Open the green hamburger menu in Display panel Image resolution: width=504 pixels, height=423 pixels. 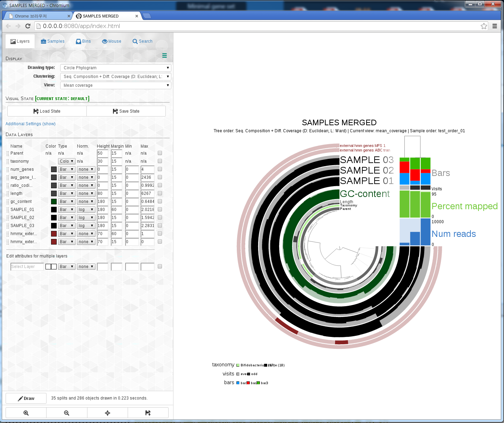[164, 56]
